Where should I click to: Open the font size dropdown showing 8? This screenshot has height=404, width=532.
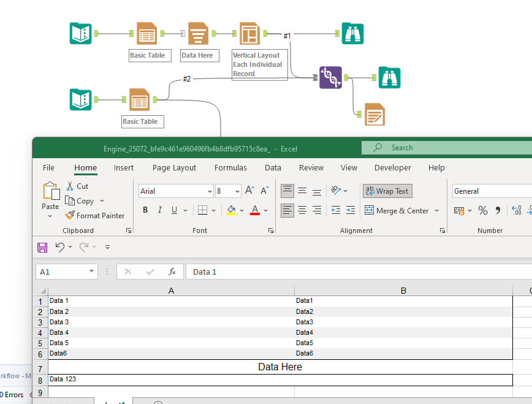pyautogui.click(x=235, y=191)
